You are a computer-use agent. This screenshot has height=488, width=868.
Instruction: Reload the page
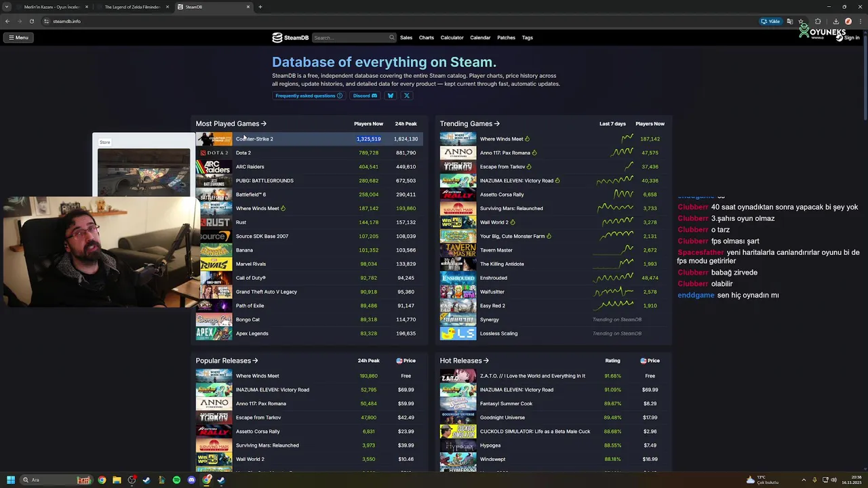pos(31,21)
